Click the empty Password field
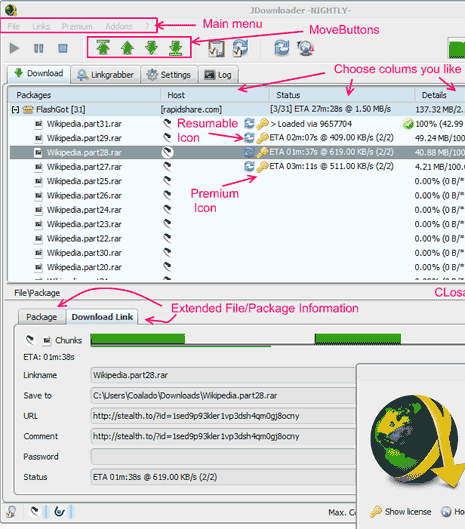 (223, 456)
